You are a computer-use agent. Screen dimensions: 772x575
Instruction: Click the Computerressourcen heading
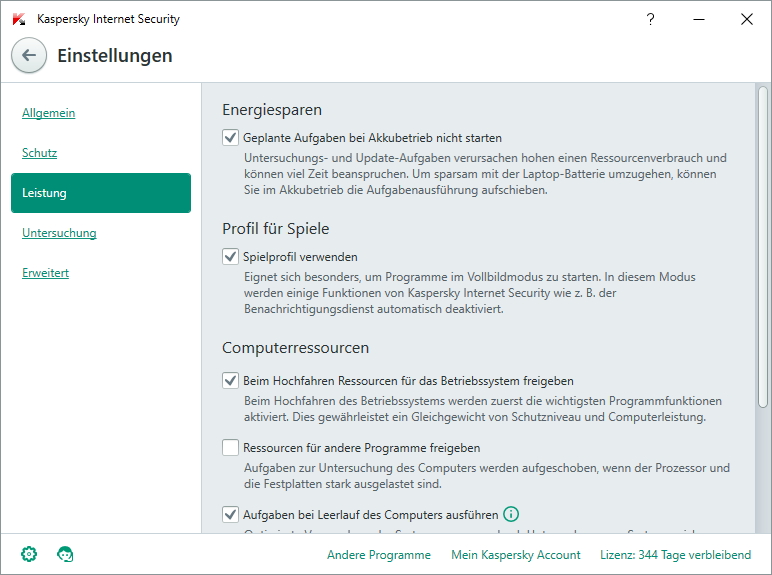pyautogui.click(x=295, y=348)
